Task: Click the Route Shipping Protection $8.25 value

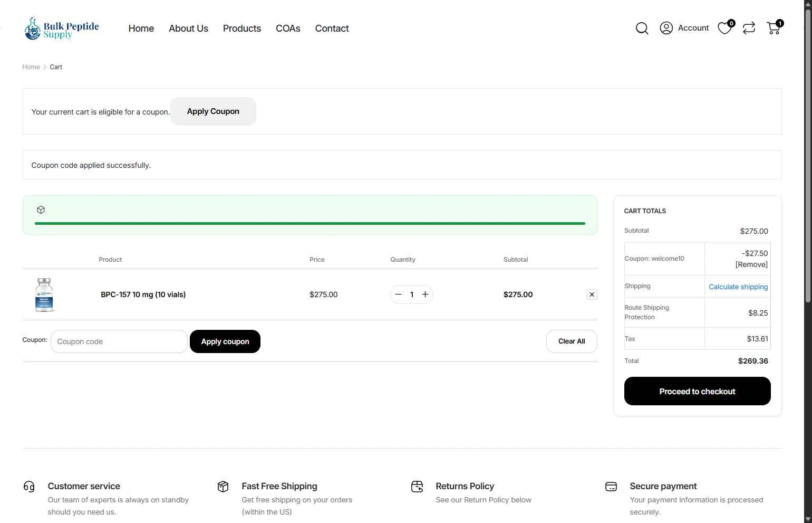Action: [x=758, y=313]
